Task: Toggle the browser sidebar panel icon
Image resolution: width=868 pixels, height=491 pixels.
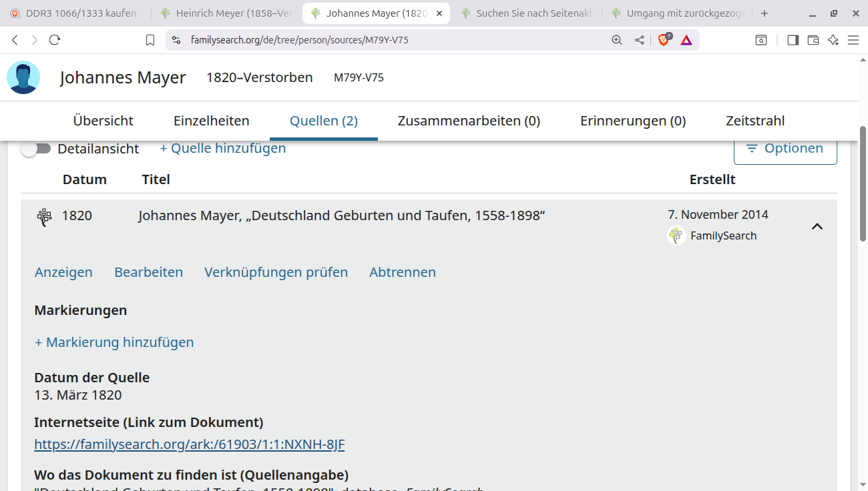Action: point(793,40)
